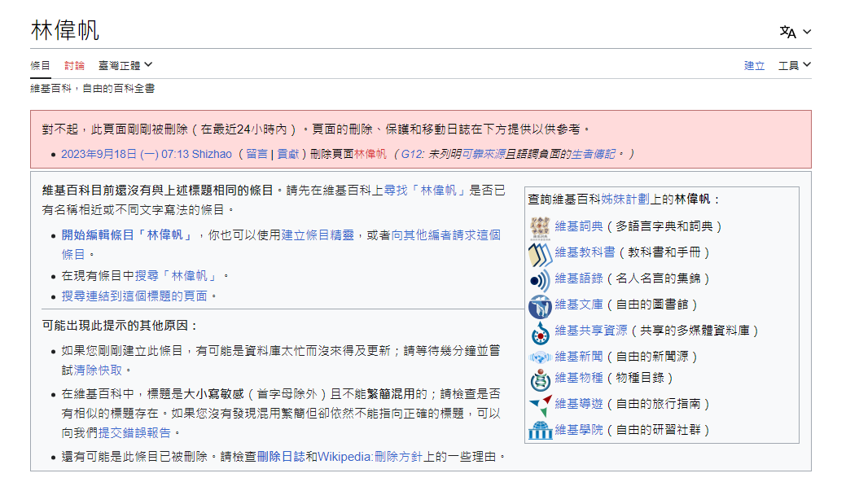This screenshot has height=504, width=859.
Task: Select the 條目 article tab
Action: tap(40, 66)
